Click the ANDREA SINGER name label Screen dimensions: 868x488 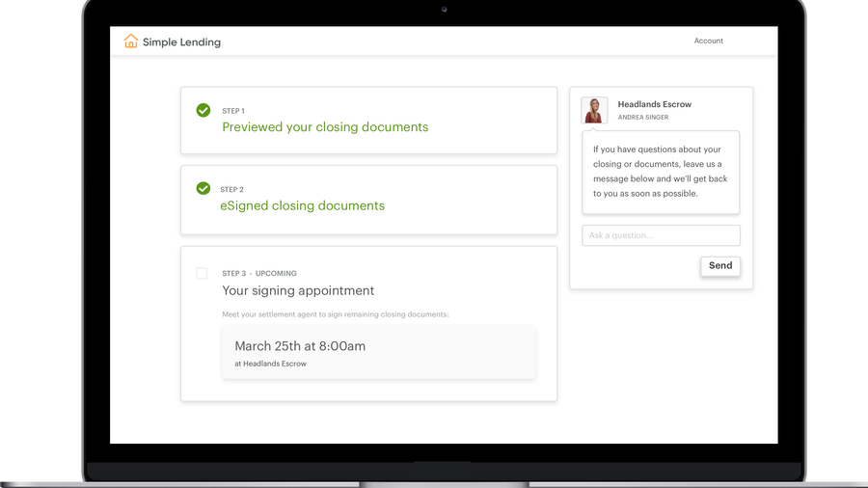(x=642, y=118)
